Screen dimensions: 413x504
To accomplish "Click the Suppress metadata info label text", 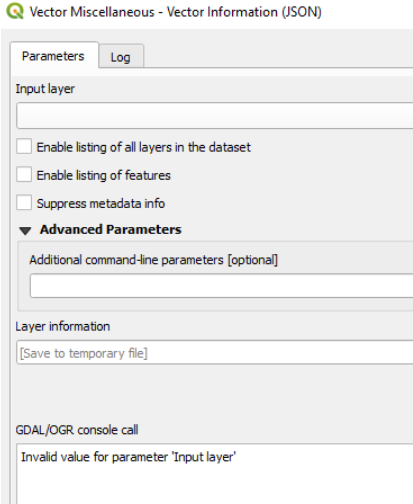I will (x=101, y=203).
